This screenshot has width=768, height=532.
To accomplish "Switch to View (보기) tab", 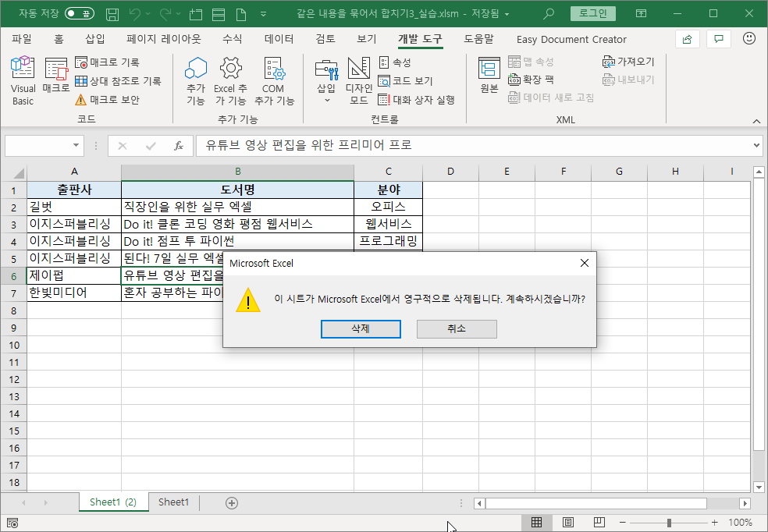I will point(366,39).
